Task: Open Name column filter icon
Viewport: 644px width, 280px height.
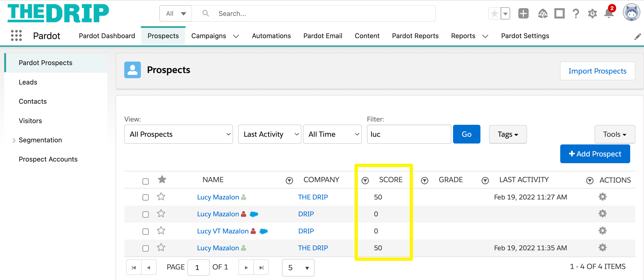Action: [x=289, y=180]
